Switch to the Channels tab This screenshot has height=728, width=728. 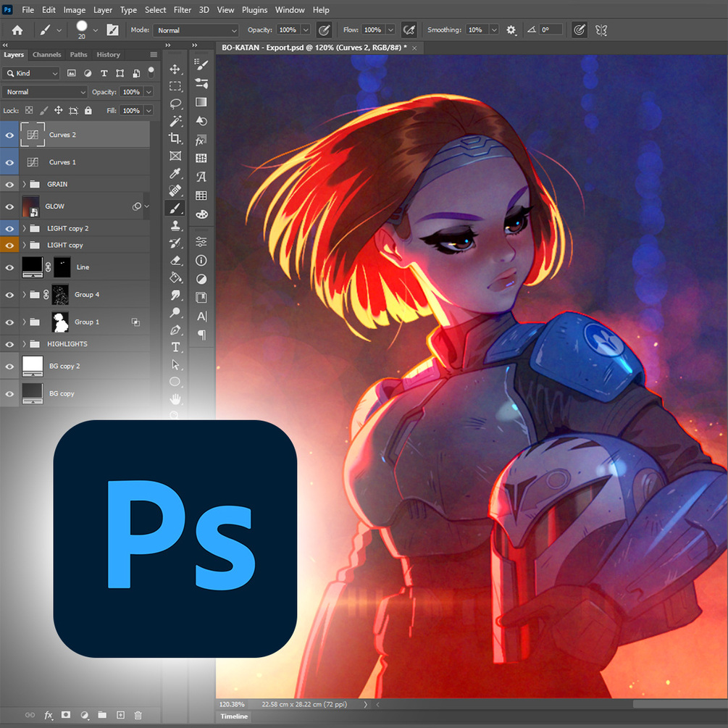46,55
